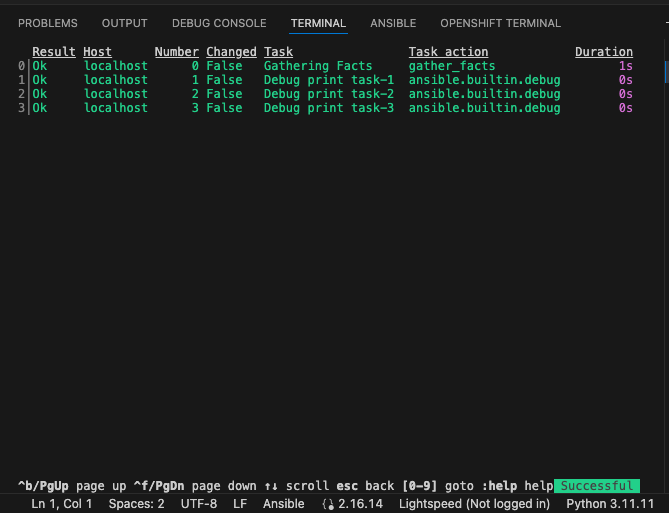Click False in the task-2 row
The width and height of the screenshot is (669, 513).
point(224,94)
